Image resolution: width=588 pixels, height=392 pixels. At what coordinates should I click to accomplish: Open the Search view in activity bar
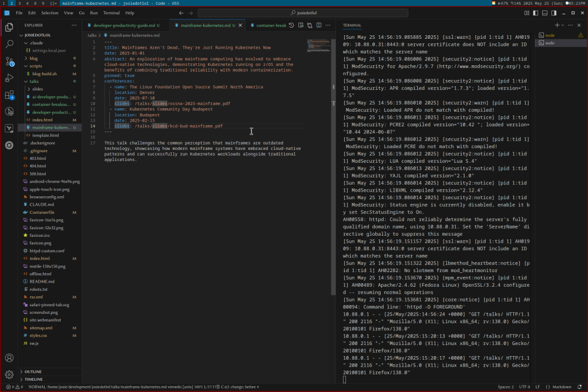9,44
